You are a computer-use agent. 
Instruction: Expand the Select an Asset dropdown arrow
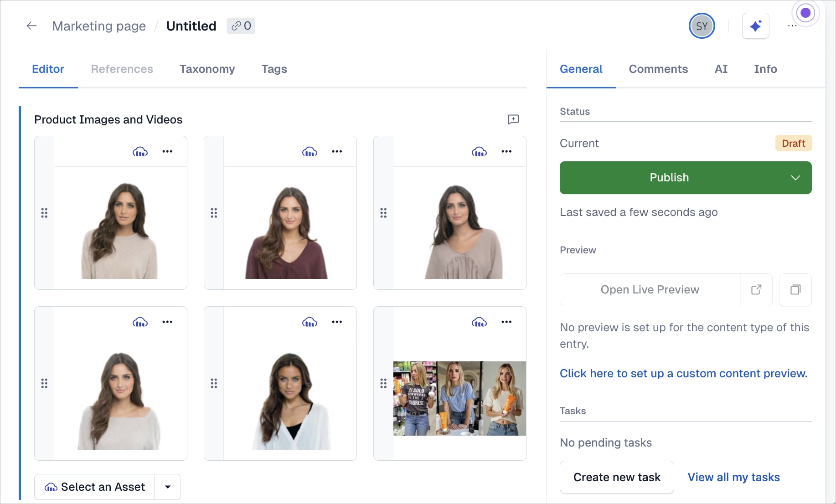click(168, 487)
